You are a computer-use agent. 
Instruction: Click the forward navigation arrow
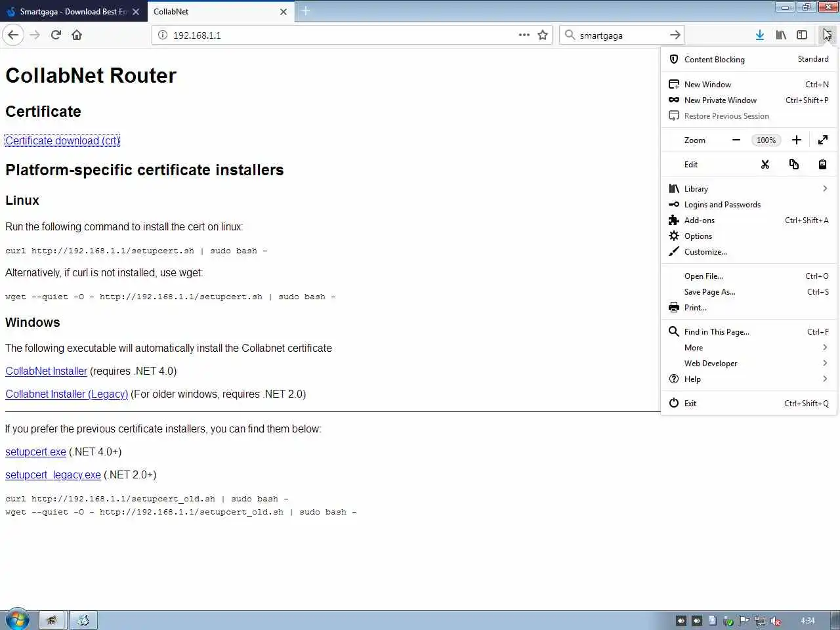(35, 35)
